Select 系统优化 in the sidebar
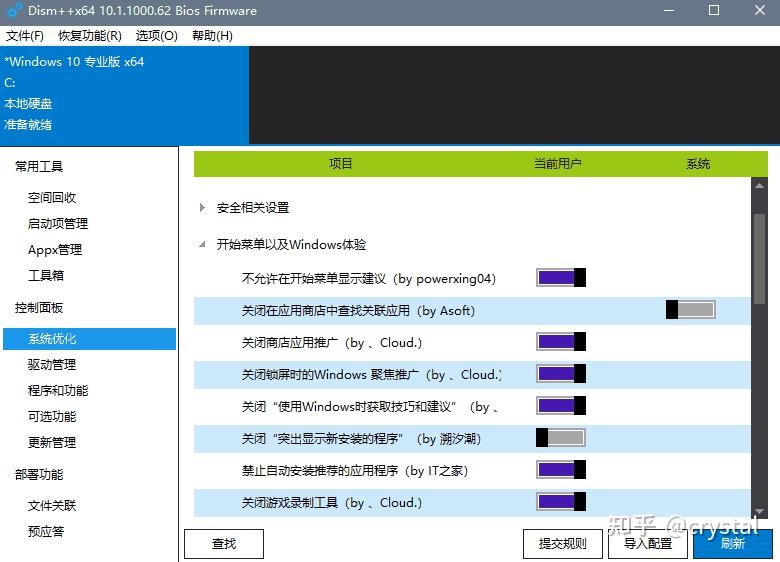 [x=90, y=339]
